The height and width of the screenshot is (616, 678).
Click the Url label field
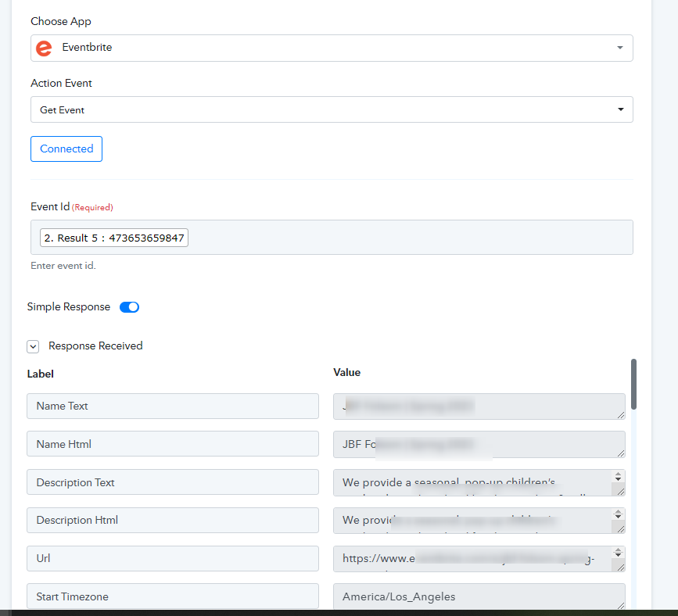click(x=173, y=558)
